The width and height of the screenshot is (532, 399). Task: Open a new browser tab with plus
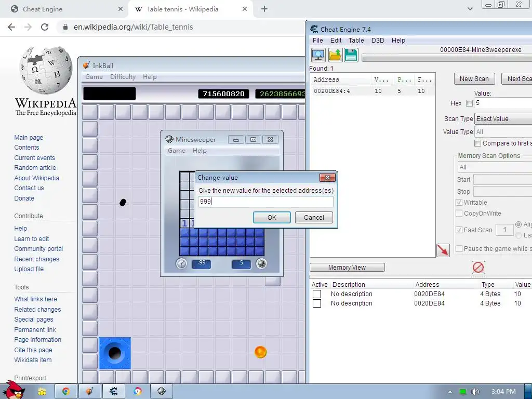pyautogui.click(x=264, y=9)
